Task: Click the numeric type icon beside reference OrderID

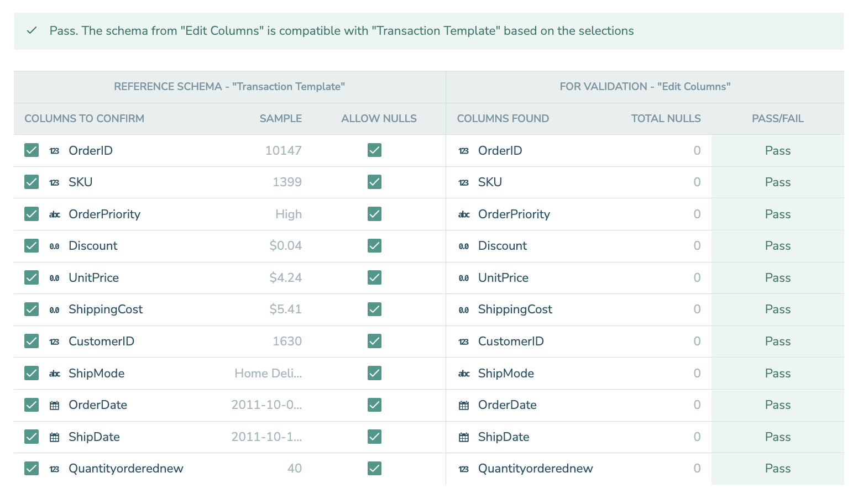Action: 54,151
